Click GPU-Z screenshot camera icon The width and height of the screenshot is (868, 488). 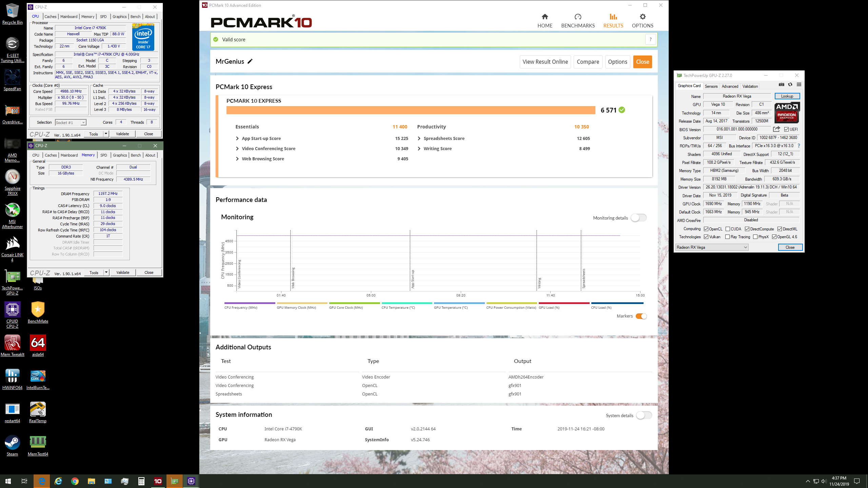tap(782, 85)
